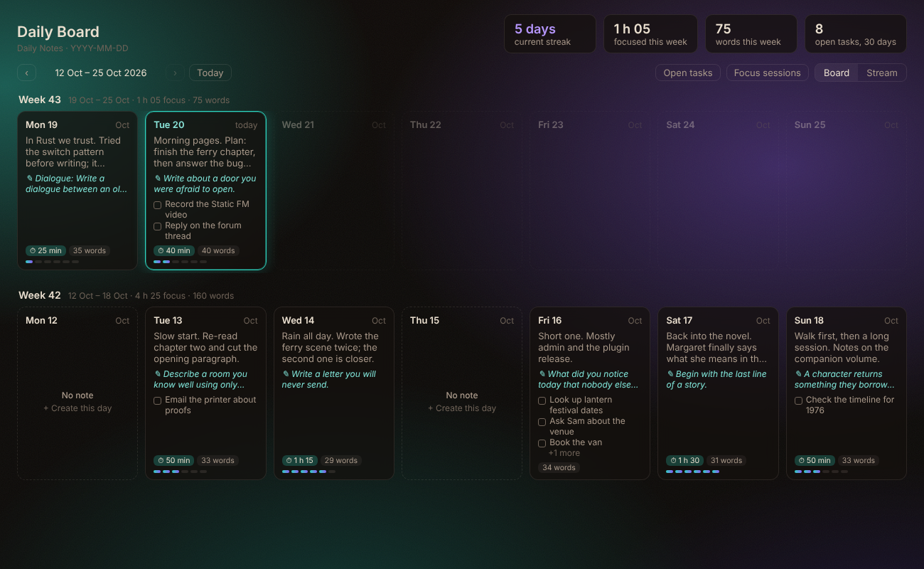Click 50 min focus badge on Sun 18
The width and height of the screenshot is (924, 569).
[x=815, y=460]
